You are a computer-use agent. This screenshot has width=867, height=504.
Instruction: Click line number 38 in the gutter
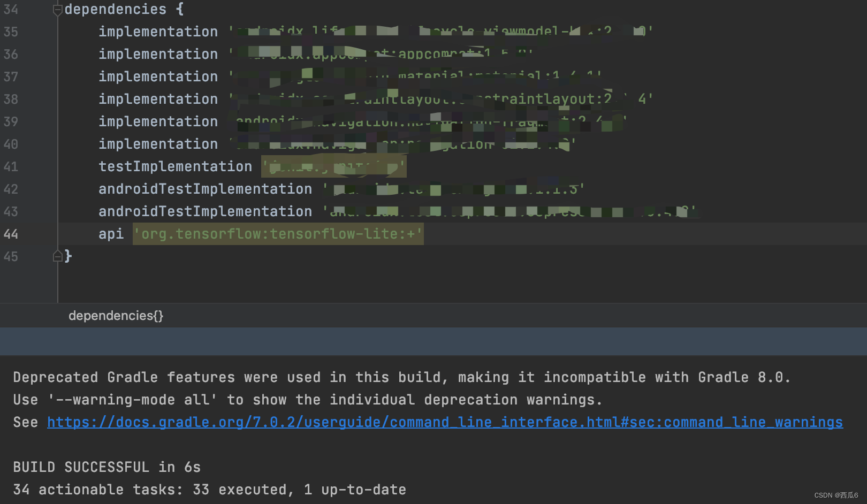pyautogui.click(x=11, y=100)
